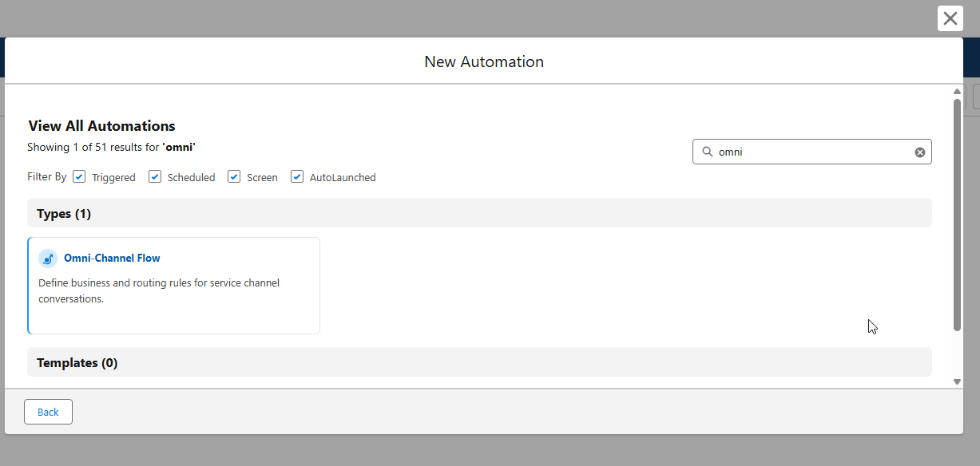Select the Omni-Channel Flow card description

click(158, 291)
